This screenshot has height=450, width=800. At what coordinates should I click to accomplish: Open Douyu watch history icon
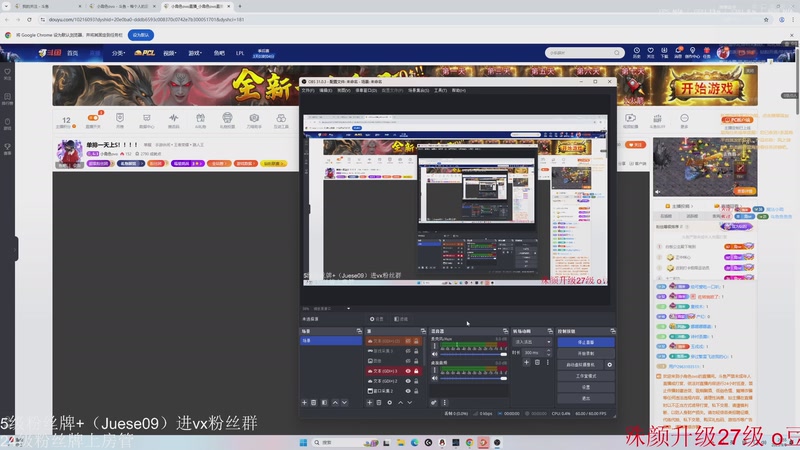point(637,53)
